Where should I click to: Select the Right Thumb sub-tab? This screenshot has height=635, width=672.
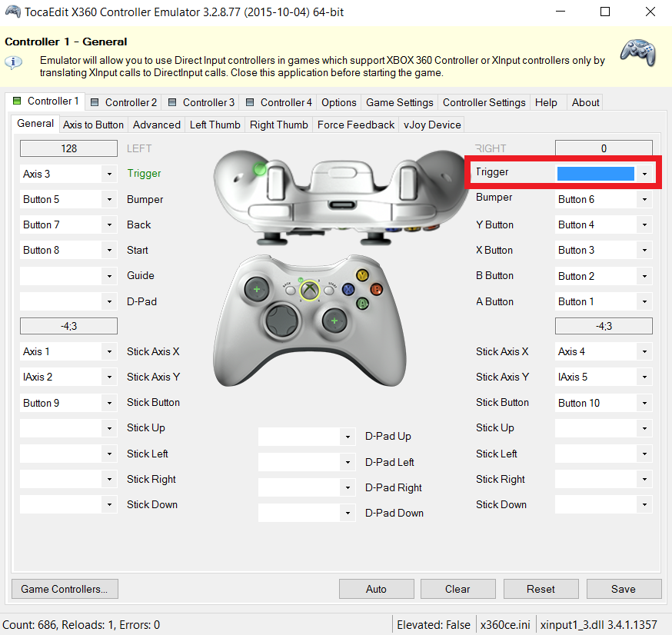[278, 125]
